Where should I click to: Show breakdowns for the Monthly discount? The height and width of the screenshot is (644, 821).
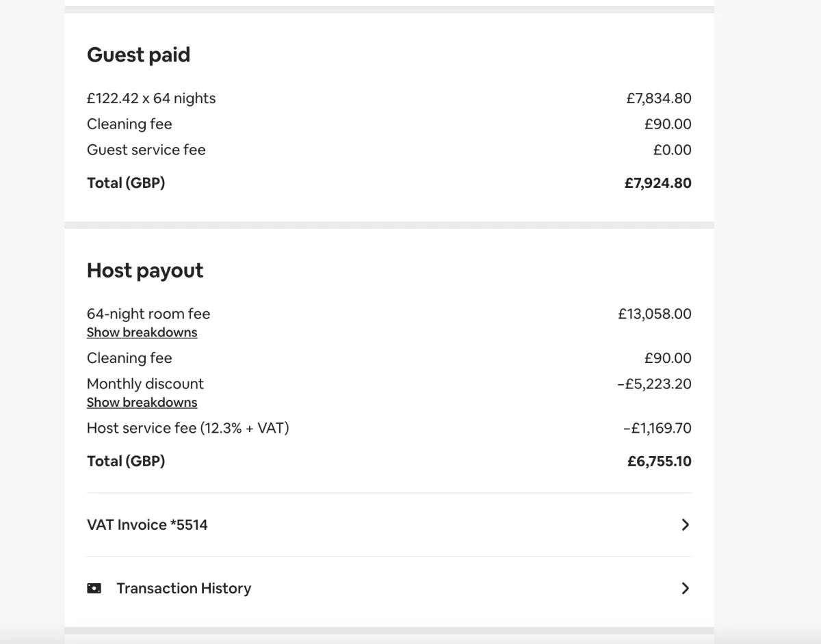[142, 402]
